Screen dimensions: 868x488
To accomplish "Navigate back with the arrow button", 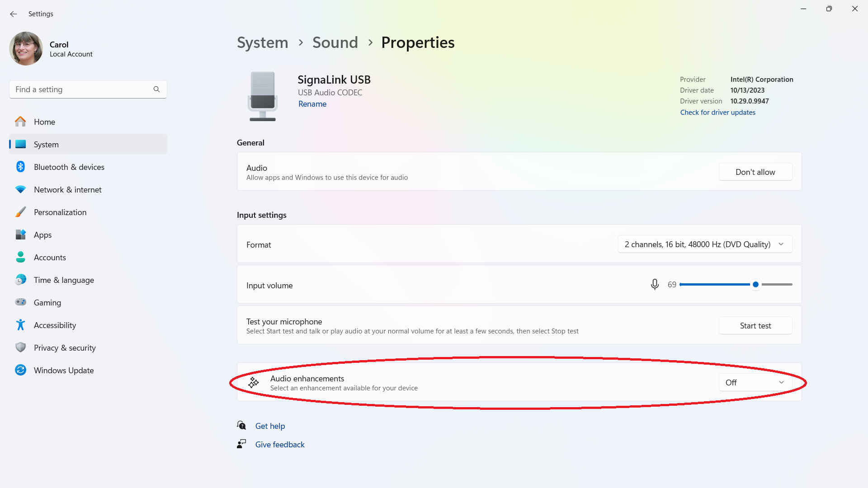I will click(13, 14).
